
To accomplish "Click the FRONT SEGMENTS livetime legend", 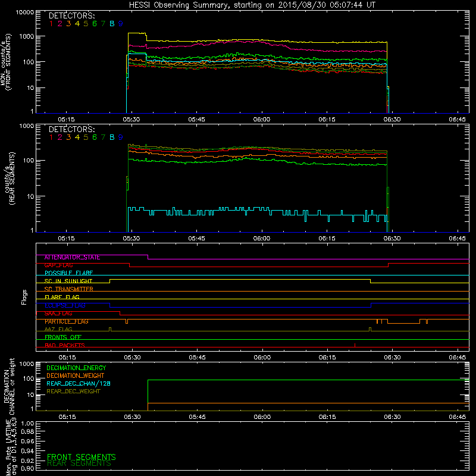I will 82,457.
